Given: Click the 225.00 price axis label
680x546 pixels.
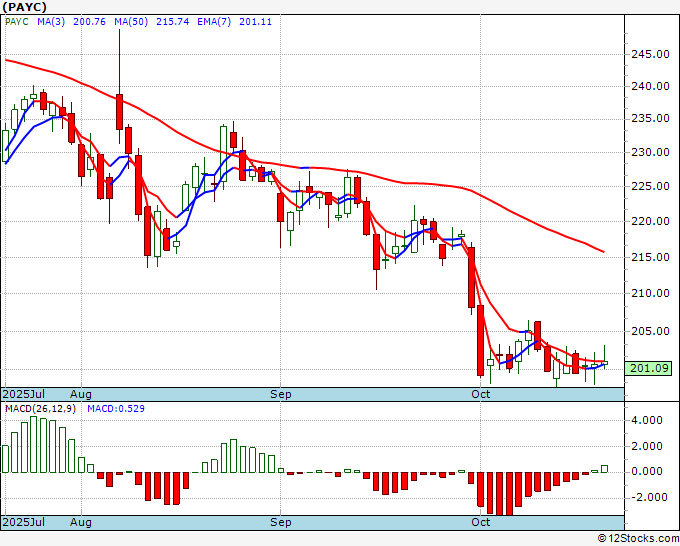Looking at the screenshot, I should [x=650, y=186].
